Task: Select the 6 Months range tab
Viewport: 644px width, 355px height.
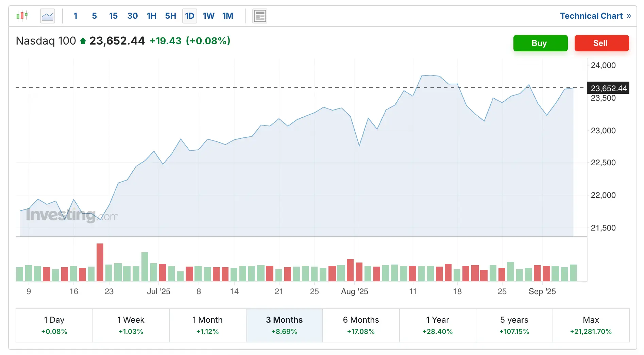Action: pyautogui.click(x=361, y=325)
